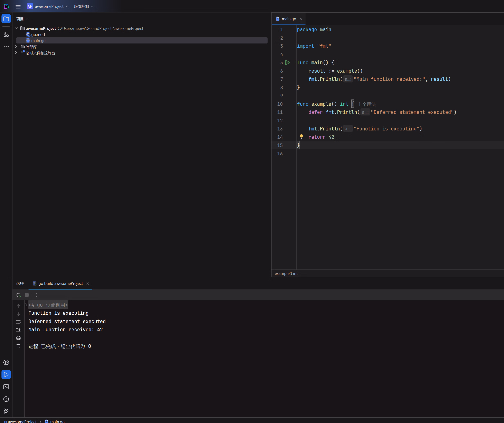Open the 版本控制 dropdown menu
Viewport: 504px width, 423px height.
(84, 6)
